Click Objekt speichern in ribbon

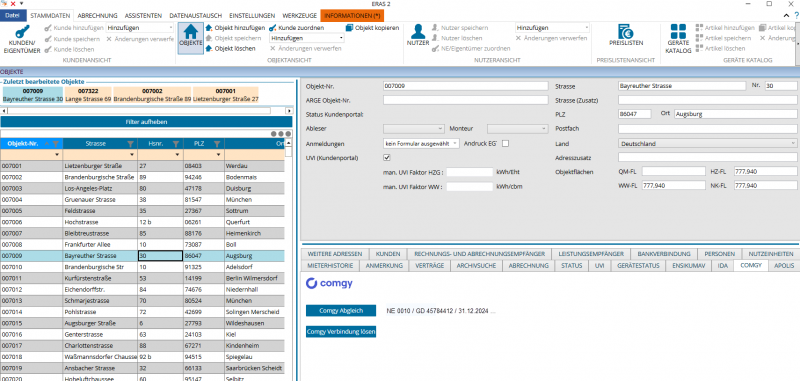point(233,38)
